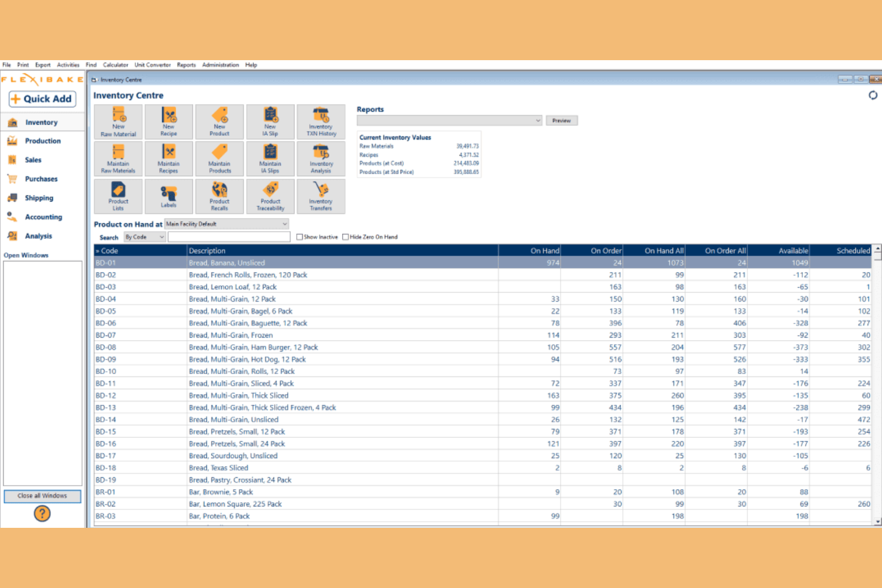882x588 pixels.
Task: Open the Main Facility Default dropdown
Action: 227,224
